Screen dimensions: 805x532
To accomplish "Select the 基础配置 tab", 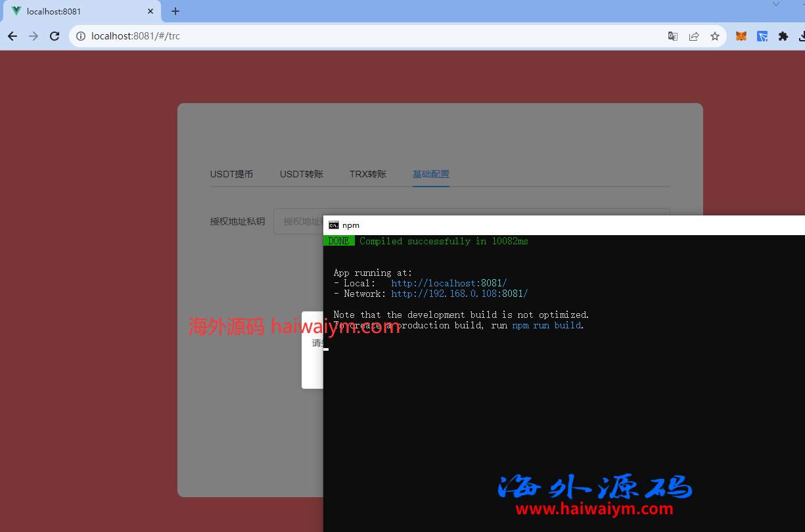I will click(x=431, y=174).
